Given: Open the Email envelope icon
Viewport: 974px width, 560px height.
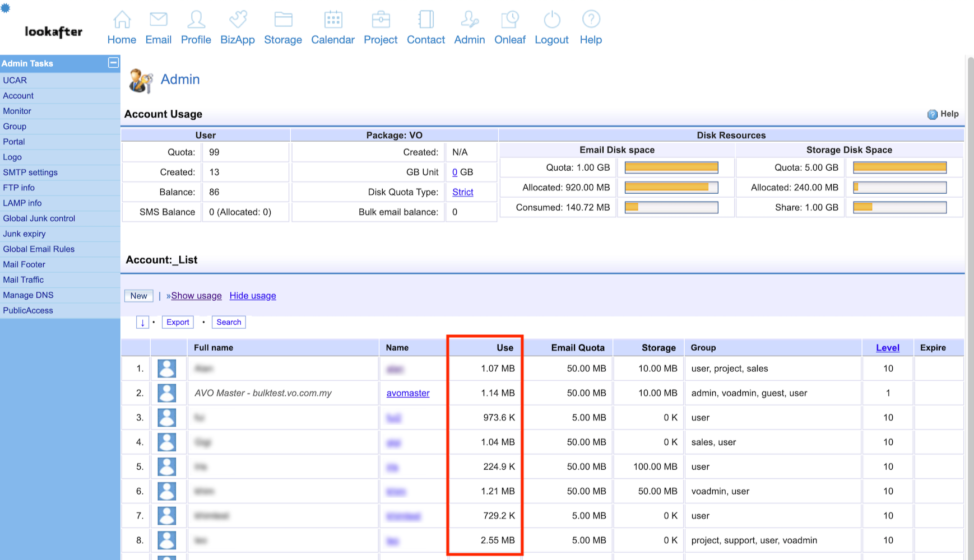Looking at the screenshot, I should [159, 20].
